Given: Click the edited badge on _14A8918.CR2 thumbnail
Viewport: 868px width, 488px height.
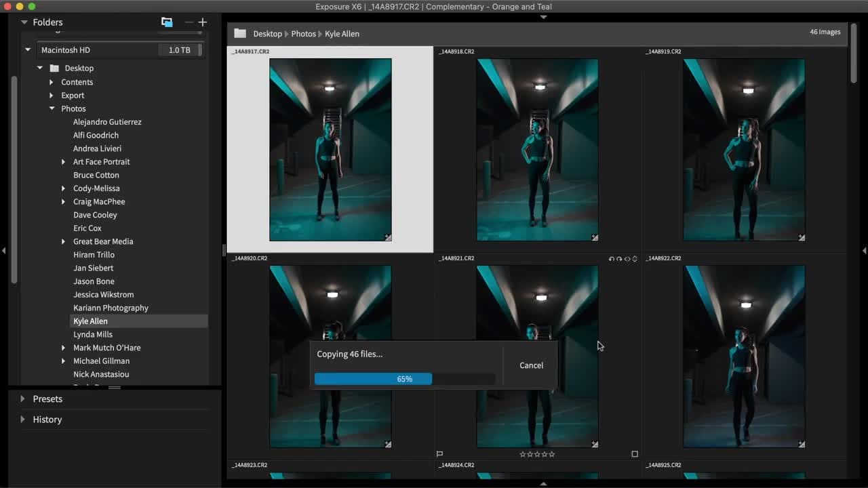Looking at the screenshot, I should click(595, 238).
